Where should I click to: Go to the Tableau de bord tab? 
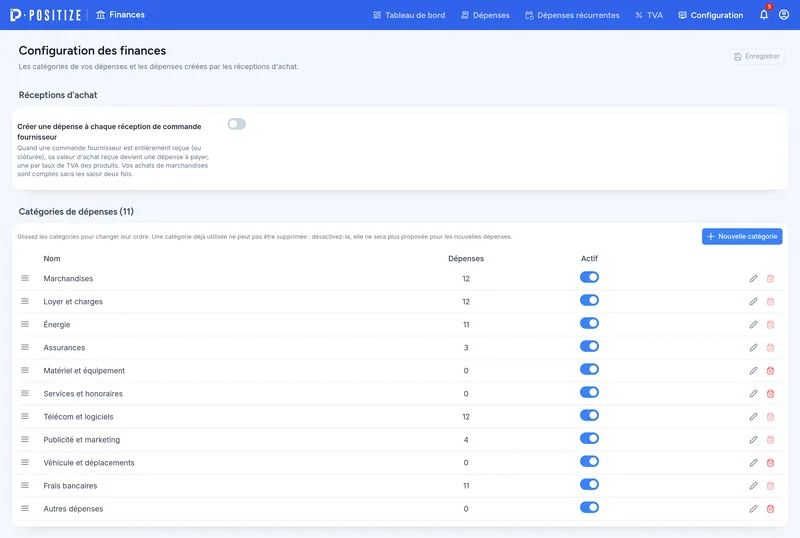[409, 15]
